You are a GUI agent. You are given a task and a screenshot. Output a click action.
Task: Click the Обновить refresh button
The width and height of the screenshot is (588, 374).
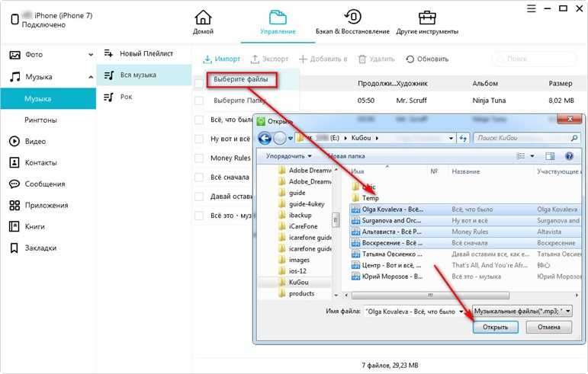pyautogui.click(x=427, y=59)
